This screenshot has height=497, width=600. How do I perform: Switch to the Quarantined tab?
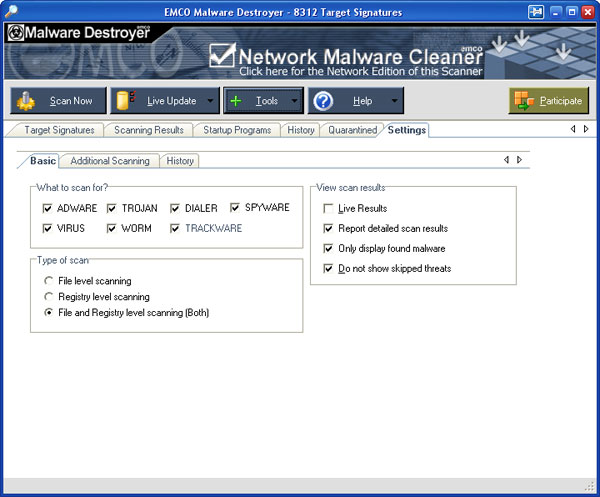(351, 130)
